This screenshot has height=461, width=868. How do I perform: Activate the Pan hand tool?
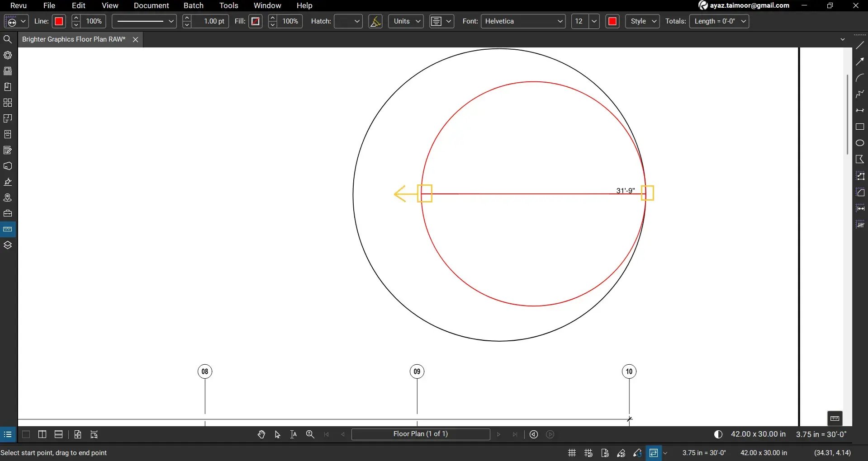[x=261, y=434]
